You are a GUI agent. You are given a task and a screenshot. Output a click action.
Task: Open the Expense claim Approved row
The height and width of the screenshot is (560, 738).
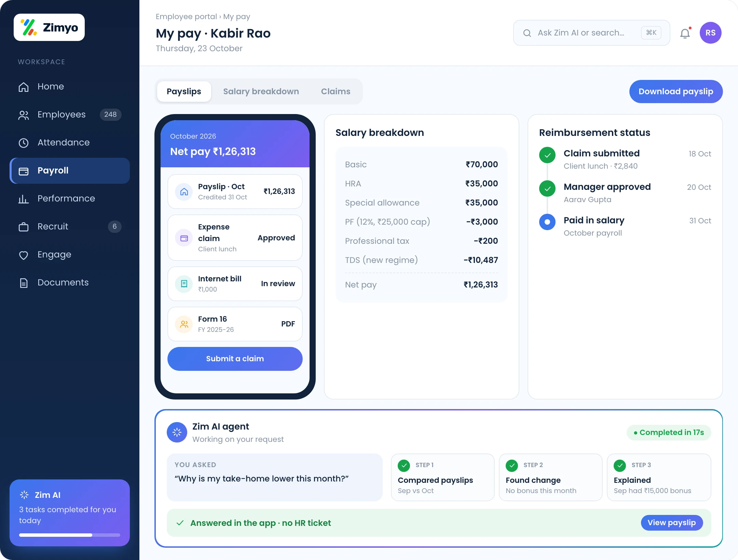point(235,238)
